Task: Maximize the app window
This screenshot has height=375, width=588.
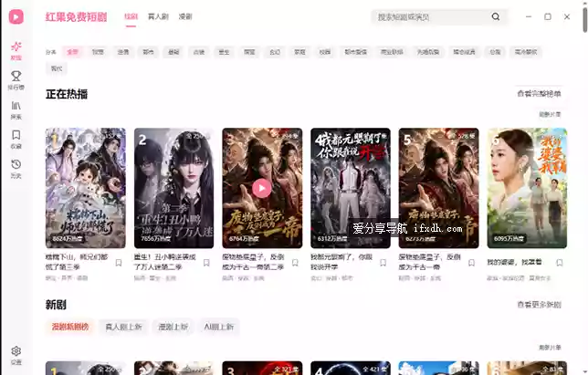Action: pyautogui.click(x=548, y=16)
